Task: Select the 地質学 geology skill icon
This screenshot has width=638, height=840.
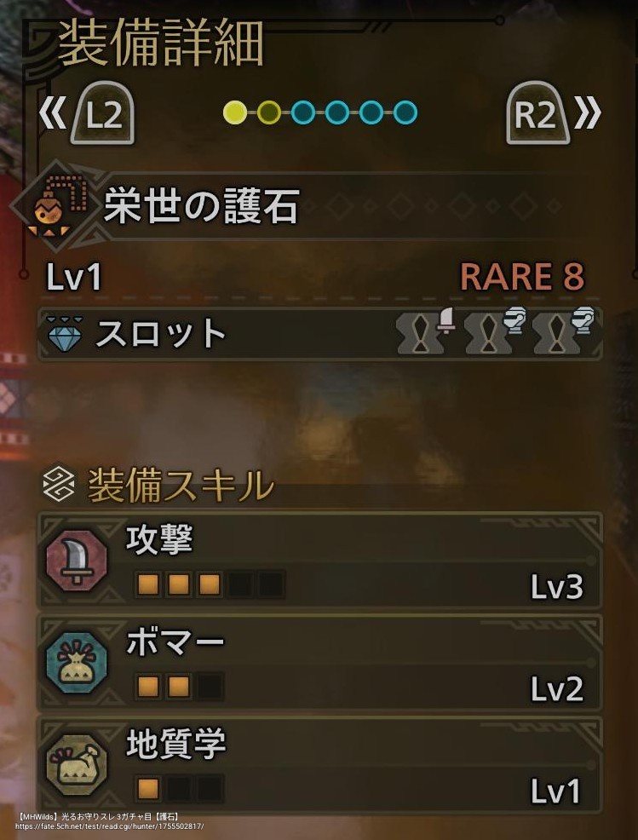Action: [77, 765]
